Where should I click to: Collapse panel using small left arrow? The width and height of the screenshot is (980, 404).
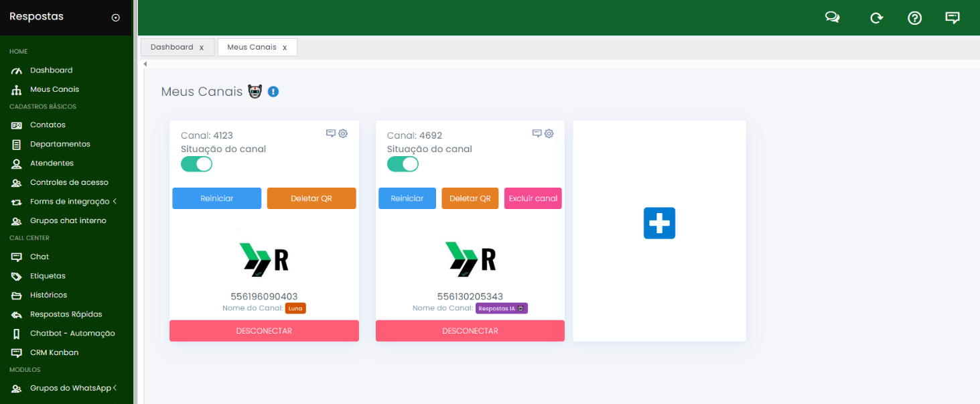145,64
